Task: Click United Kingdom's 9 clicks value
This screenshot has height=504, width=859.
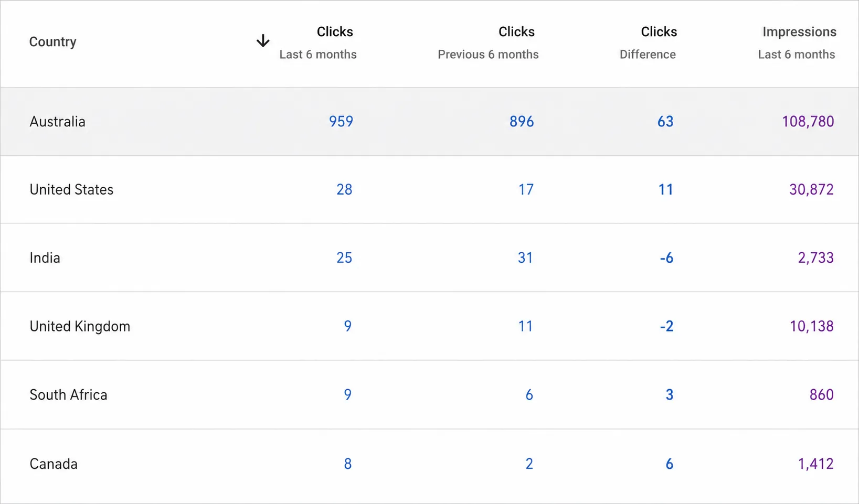Action: coord(348,326)
